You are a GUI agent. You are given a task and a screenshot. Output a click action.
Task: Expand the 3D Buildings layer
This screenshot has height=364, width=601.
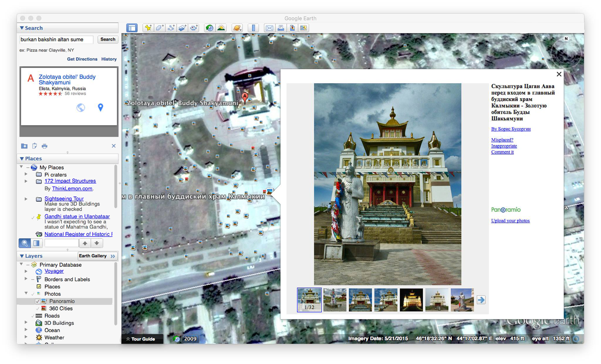coord(26,322)
